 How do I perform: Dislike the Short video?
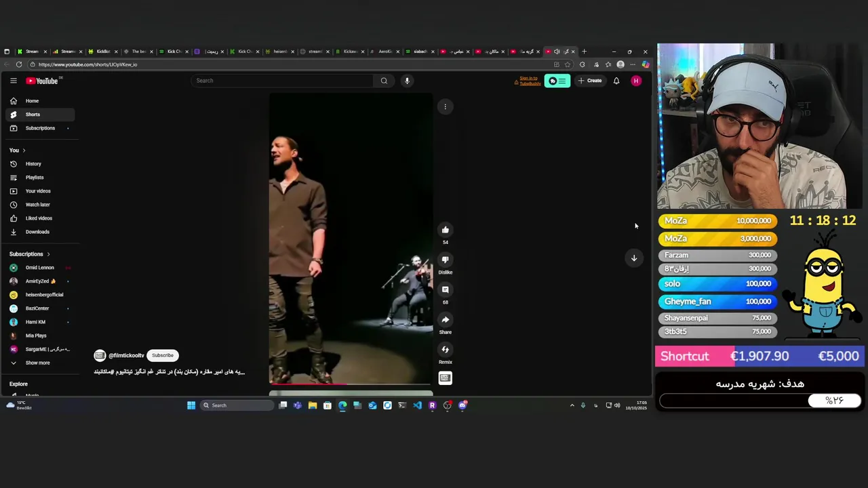[446, 260]
